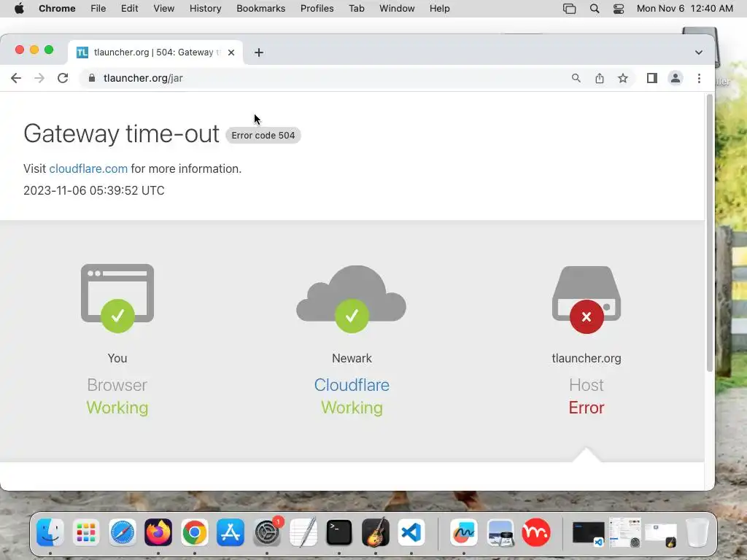Launch Safari from the dock
Image resolution: width=747 pixels, height=560 pixels.
click(123, 532)
